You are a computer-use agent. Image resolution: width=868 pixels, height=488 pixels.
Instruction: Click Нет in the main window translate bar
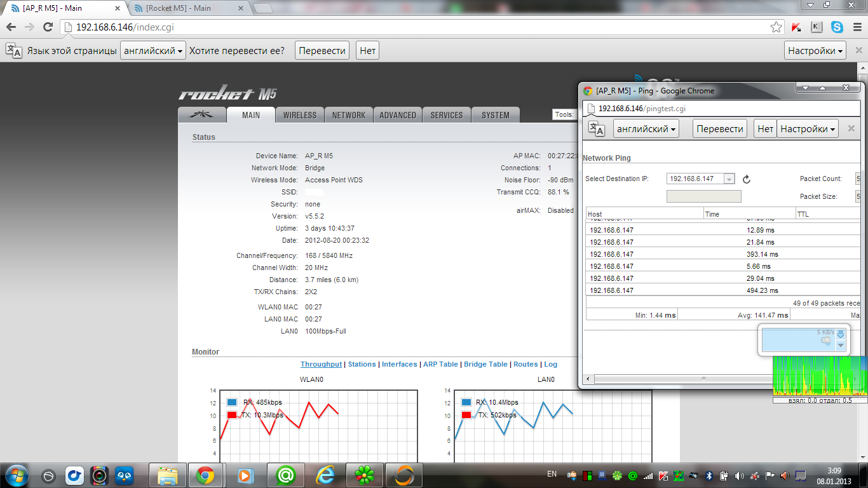[367, 51]
